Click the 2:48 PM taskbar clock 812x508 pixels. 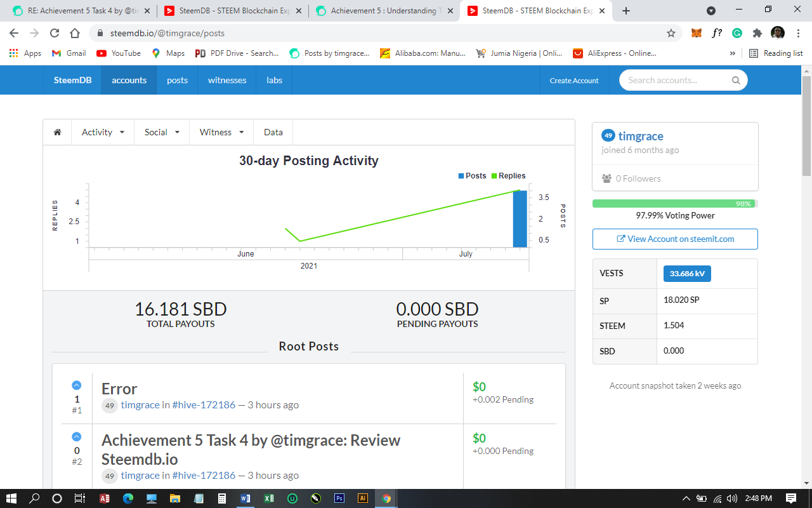757,498
